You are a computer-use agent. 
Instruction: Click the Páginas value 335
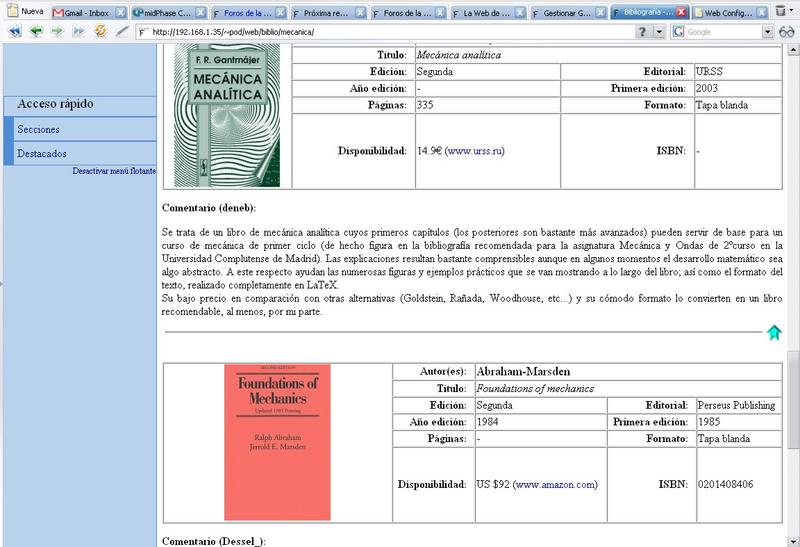click(425, 105)
